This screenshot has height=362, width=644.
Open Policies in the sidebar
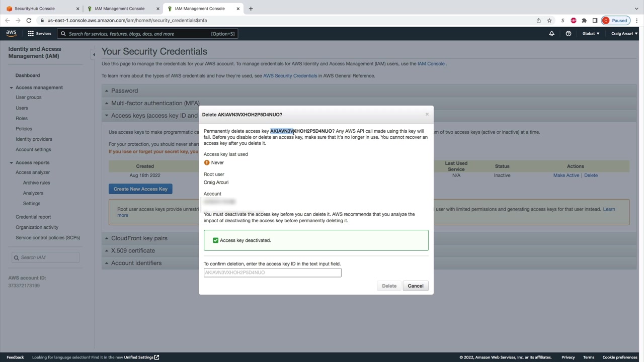click(24, 129)
